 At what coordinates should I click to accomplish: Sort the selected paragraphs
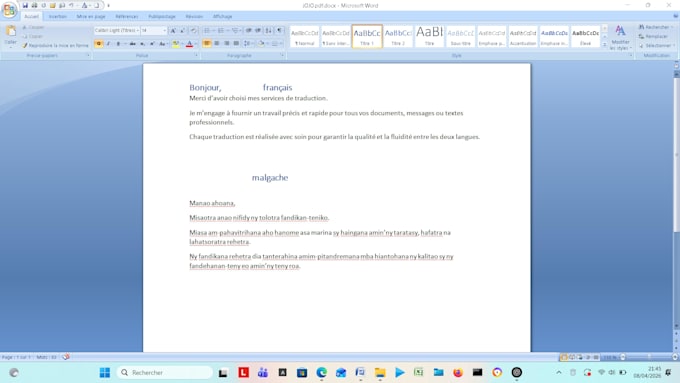point(268,31)
